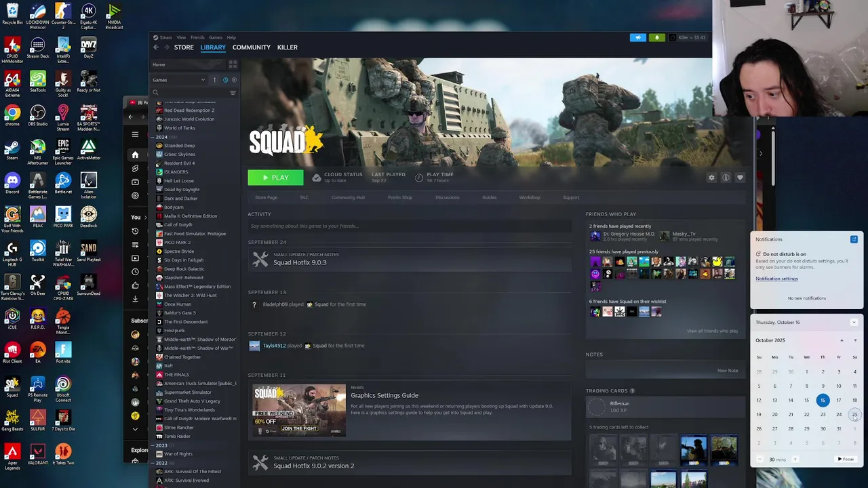Open Steam notifications bell icon
Image resolution: width=868 pixels, height=488 pixels.
coord(656,37)
